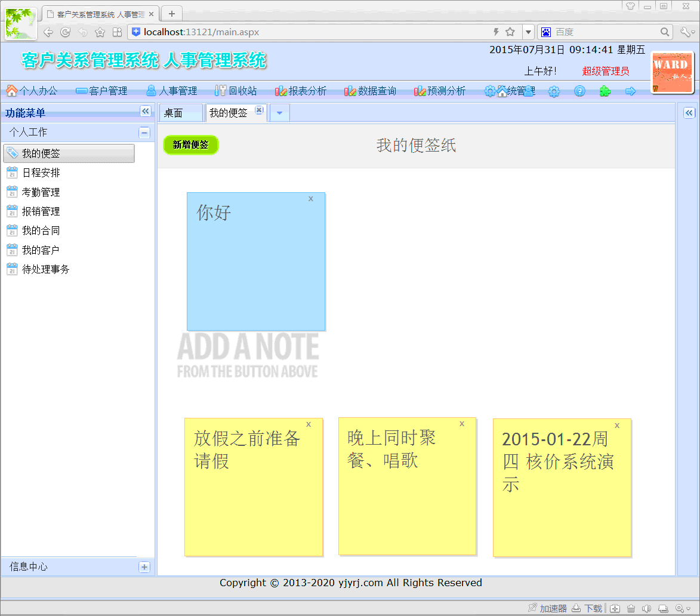The width and height of the screenshot is (700, 616).
Task: Click the speaker sound icon in status bar
Action: pyautogui.click(x=646, y=608)
